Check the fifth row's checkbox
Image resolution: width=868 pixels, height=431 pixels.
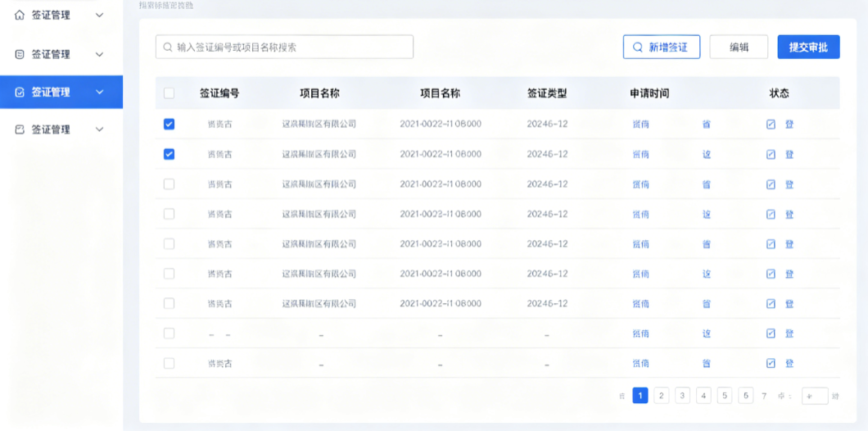(169, 243)
